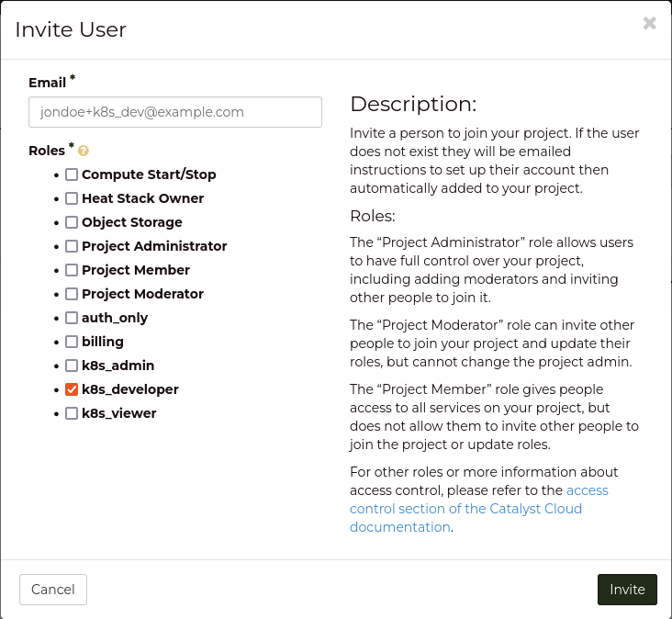This screenshot has width=672, height=619.
Task: Toggle the auth_only role checkbox
Action: click(72, 318)
